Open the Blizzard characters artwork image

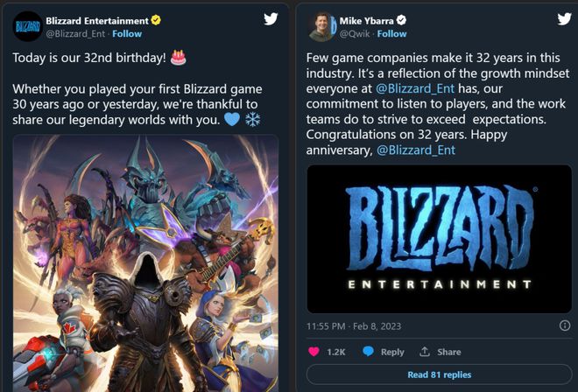pos(145,262)
